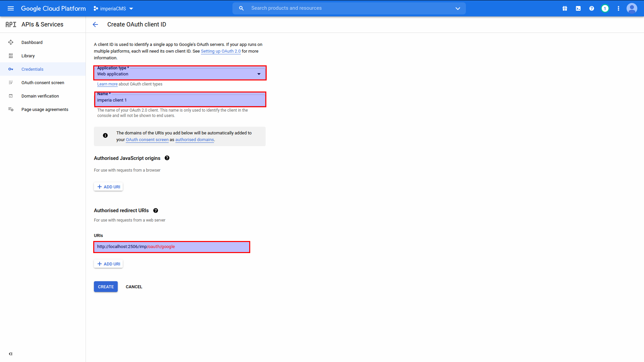Screen dimensions: 644x362
Task: Click the Library sidebar icon
Action: pyautogui.click(x=11, y=56)
